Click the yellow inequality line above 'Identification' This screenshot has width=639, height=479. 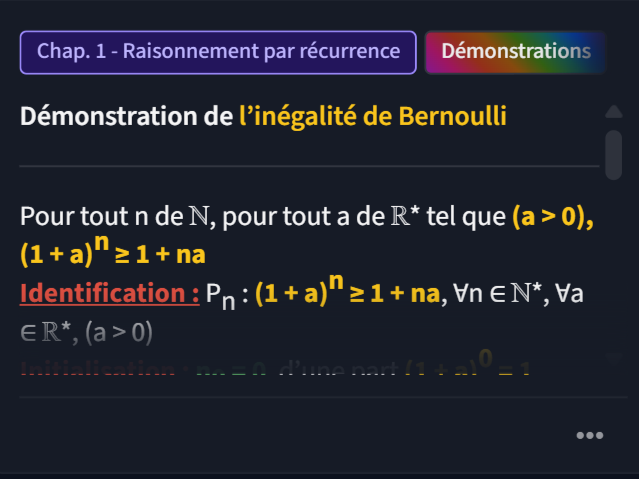(x=113, y=253)
